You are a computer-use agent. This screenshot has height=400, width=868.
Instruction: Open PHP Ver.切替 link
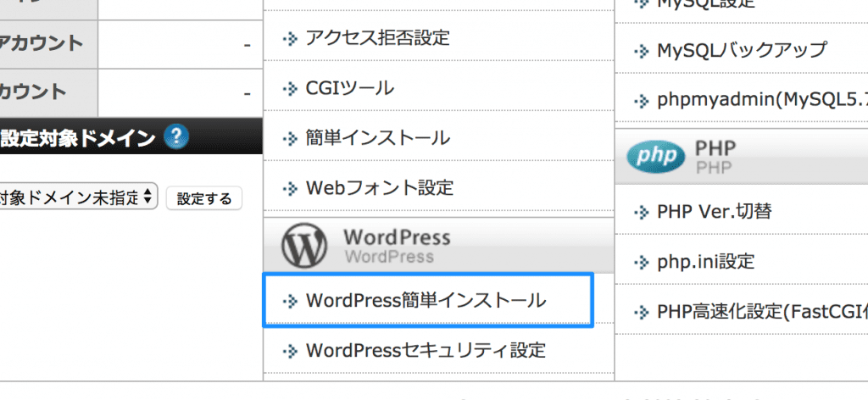714,211
